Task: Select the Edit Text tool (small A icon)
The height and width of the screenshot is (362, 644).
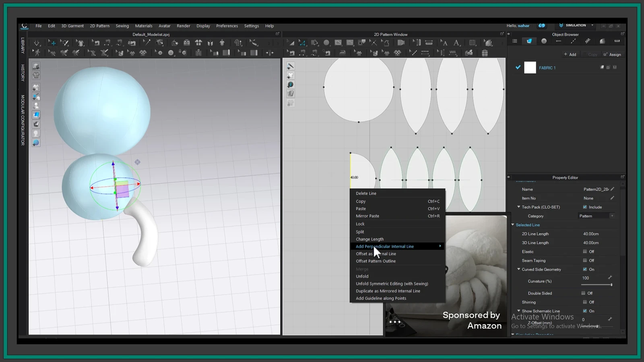Action: pyautogui.click(x=444, y=43)
